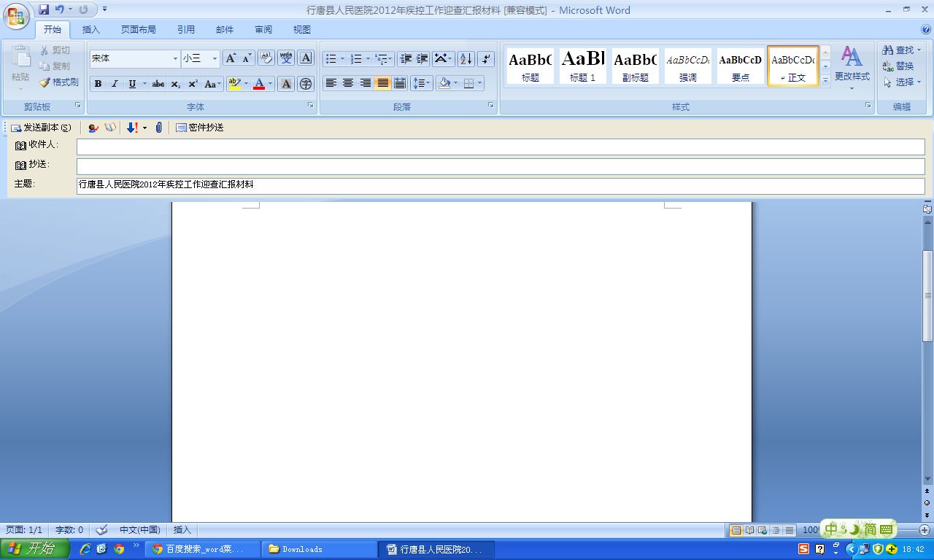Image resolution: width=934 pixels, height=560 pixels.
Task: Clear formatting with the eraser icon
Action: coord(266,58)
